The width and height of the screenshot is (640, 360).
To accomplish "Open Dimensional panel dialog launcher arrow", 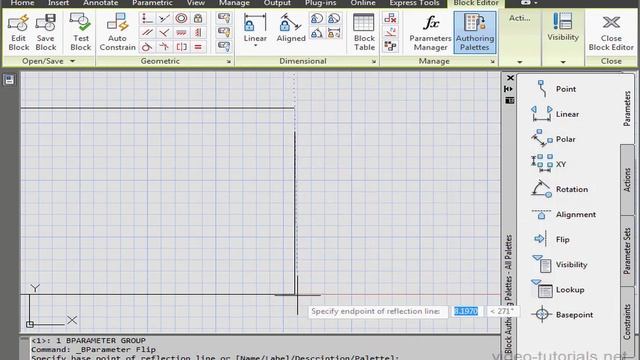I will point(373,62).
